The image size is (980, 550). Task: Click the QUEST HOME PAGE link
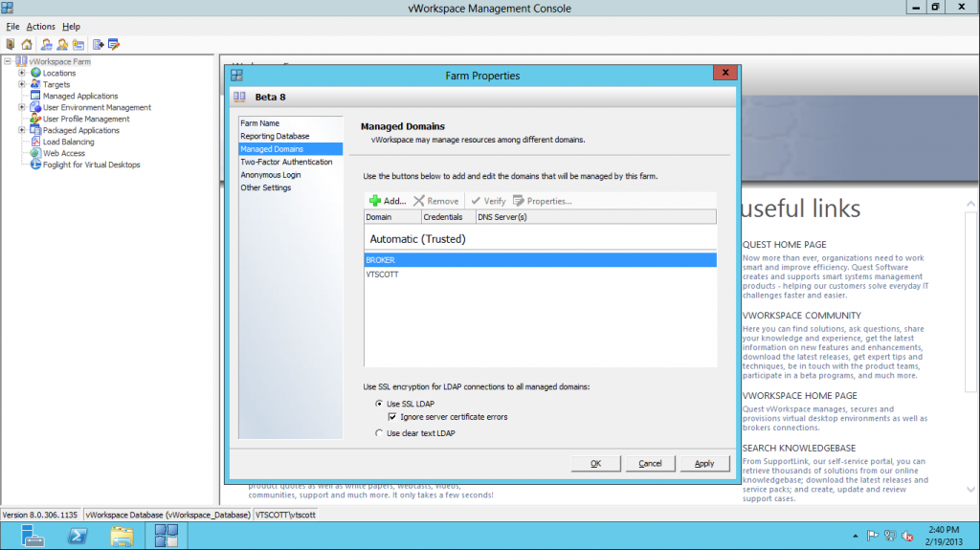785,244
